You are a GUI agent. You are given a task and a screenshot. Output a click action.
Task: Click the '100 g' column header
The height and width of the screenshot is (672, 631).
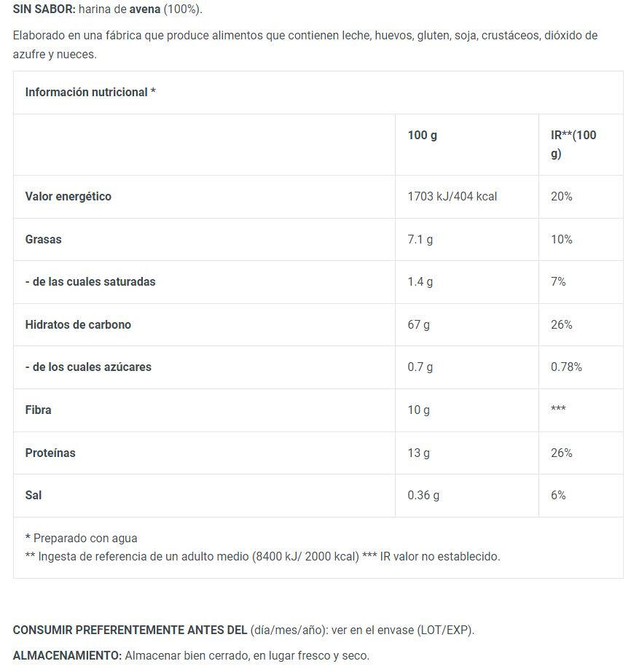pos(422,136)
